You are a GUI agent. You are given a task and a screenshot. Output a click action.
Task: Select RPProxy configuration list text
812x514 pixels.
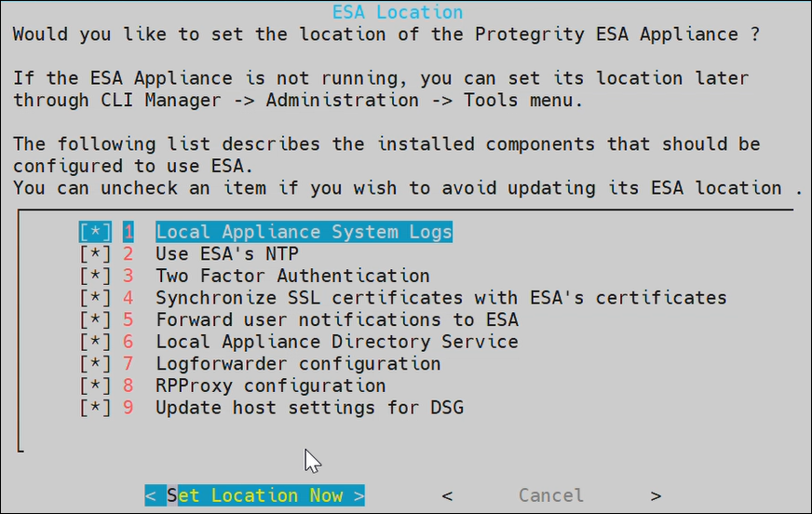pos(271,386)
